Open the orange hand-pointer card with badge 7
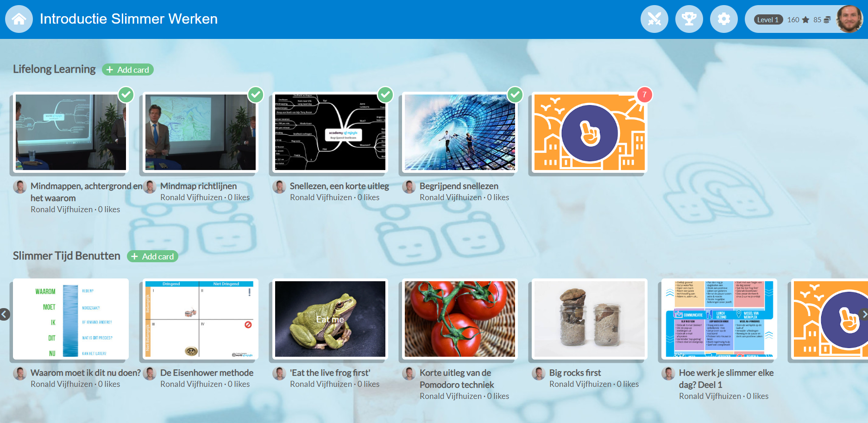The image size is (868, 423). [589, 133]
